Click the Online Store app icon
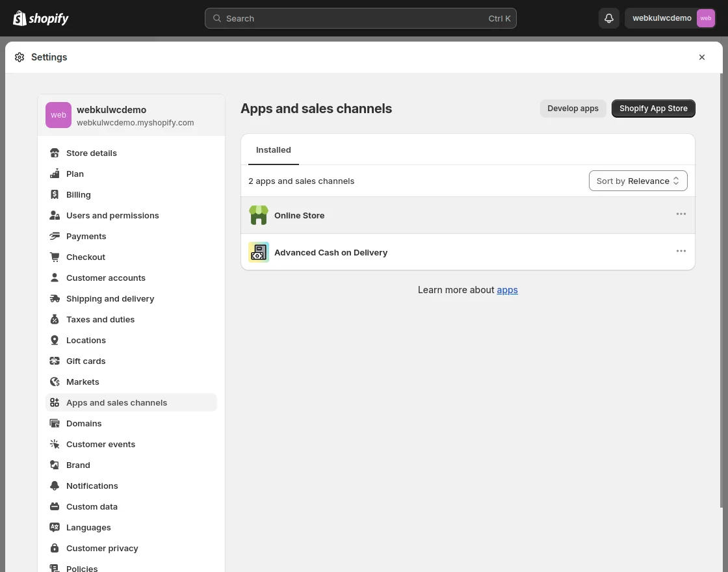The image size is (728, 572). click(x=259, y=215)
